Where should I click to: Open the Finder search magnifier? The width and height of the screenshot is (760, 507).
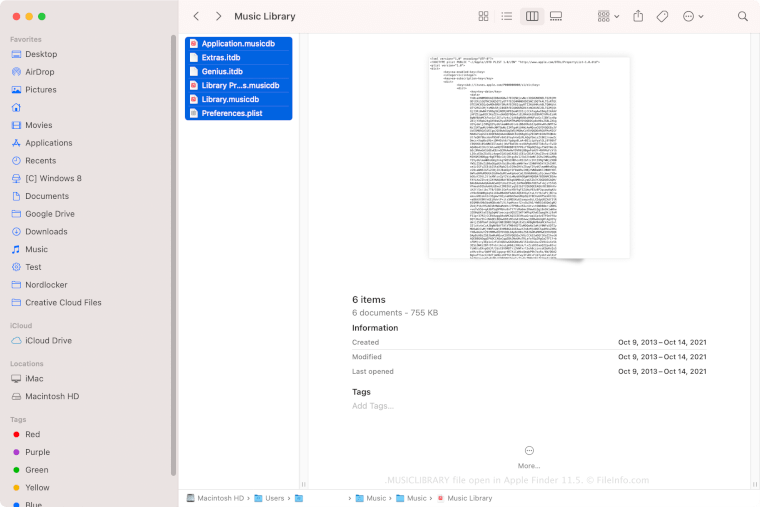[742, 16]
